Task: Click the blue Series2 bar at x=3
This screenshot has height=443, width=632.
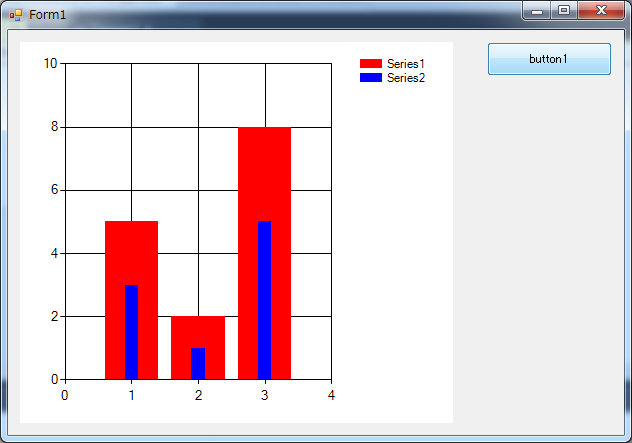Action: tap(265, 300)
